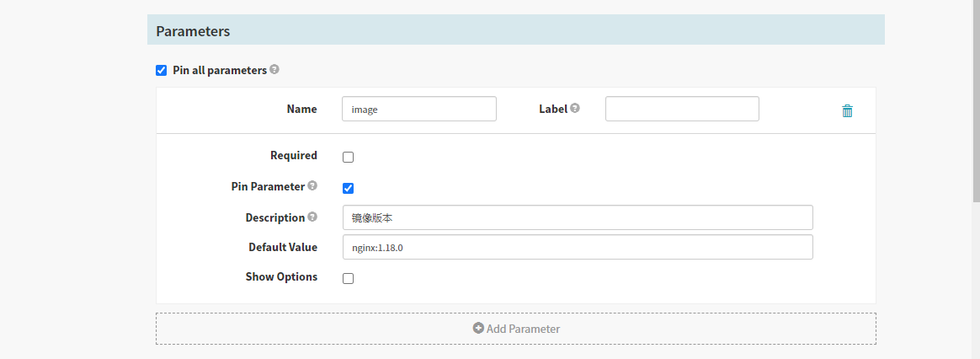Image resolution: width=980 pixels, height=359 pixels.
Task: Click the Default Value label text
Action: (283, 247)
